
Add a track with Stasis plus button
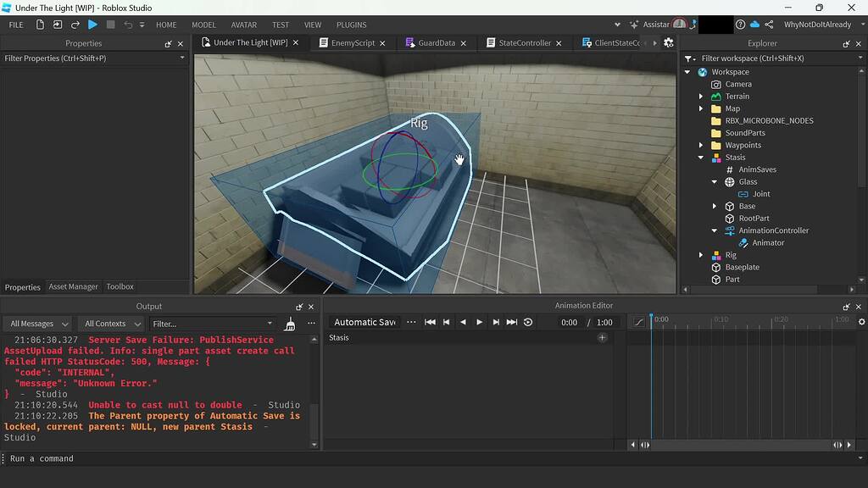[603, 338]
